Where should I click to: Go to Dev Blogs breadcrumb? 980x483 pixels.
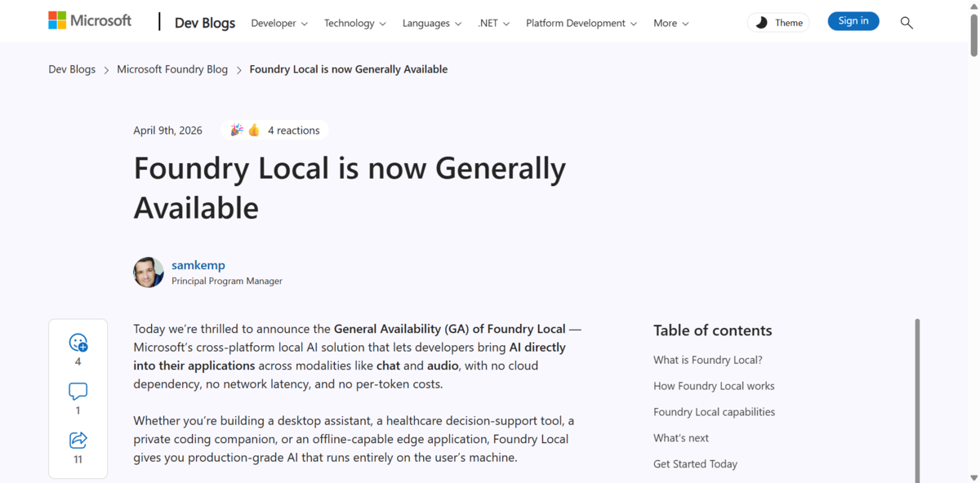[x=72, y=69]
